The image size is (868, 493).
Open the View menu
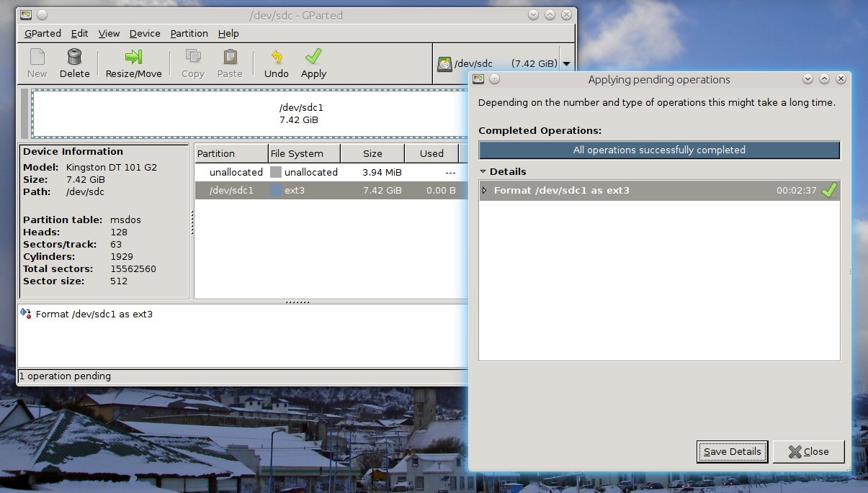(109, 33)
